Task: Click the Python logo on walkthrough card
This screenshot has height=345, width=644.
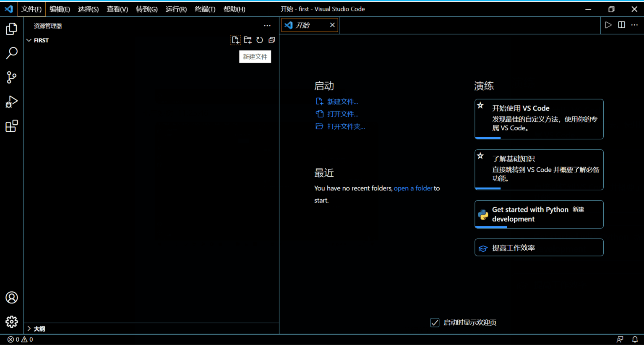Action: pyautogui.click(x=483, y=214)
